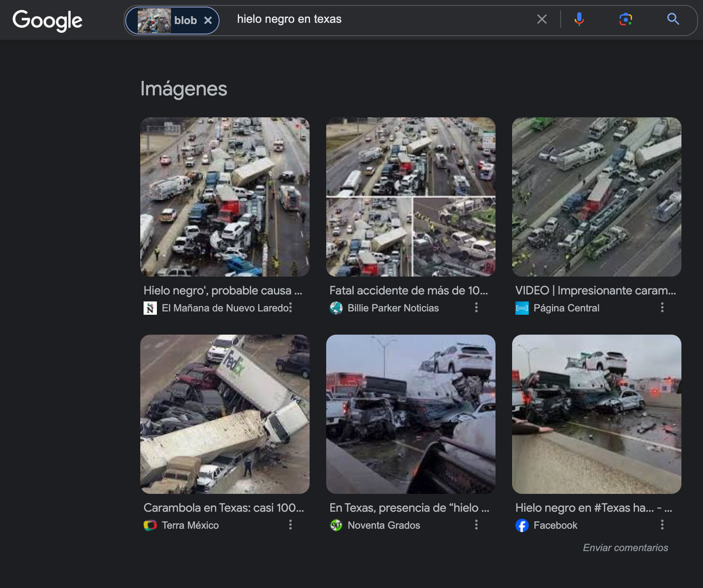Open the collage image from Billie Parker

click(410, 197)
